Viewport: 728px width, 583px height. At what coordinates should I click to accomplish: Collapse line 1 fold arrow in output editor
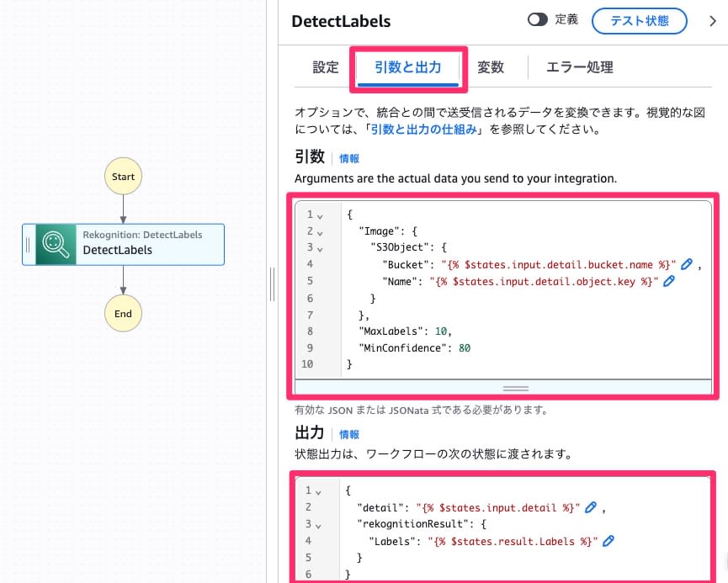pyautogui.click(x=318, y=492)
